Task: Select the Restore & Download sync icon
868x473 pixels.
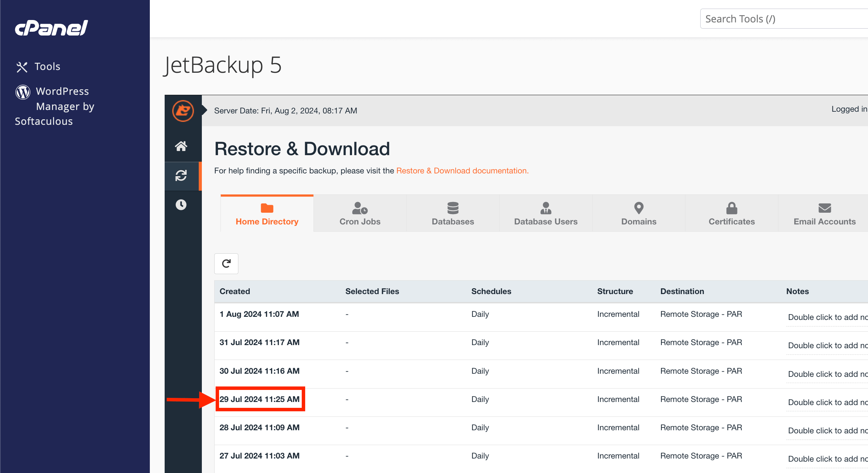Action: (181, 175)
